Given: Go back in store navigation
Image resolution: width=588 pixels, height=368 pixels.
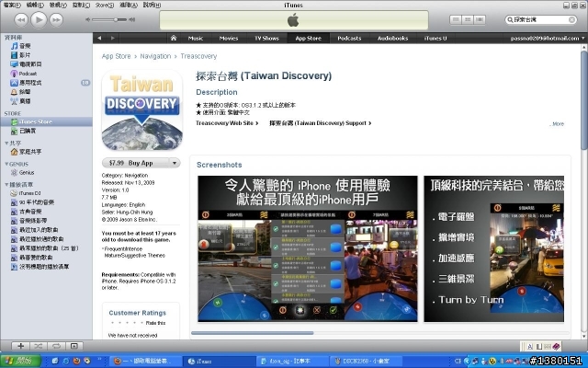Looking at the screenshot, I should click(x=99, y=38).
